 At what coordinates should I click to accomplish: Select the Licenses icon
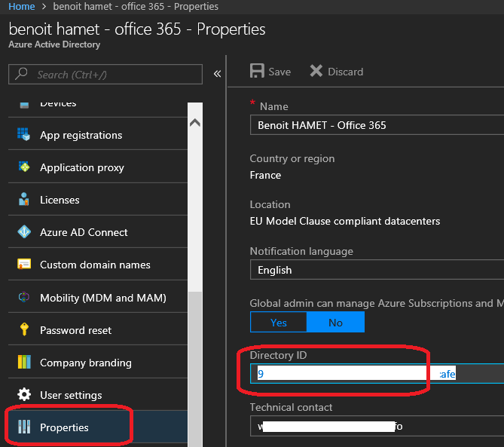24,200
